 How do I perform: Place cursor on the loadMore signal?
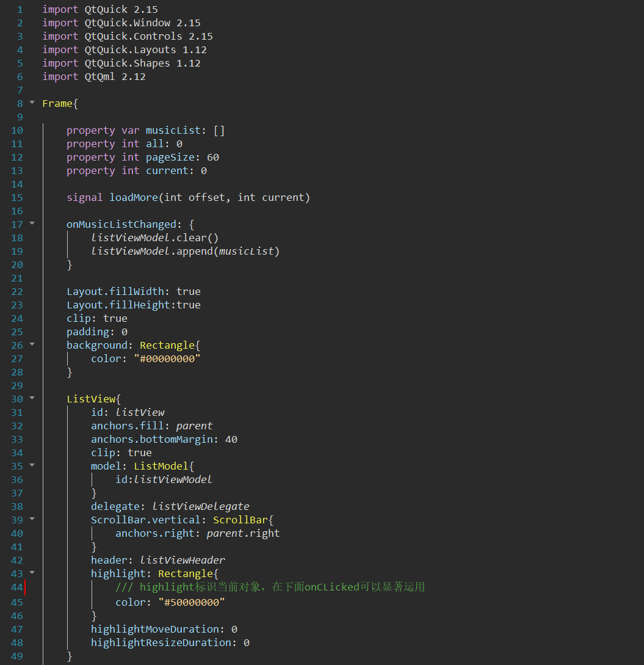point(133,197)
